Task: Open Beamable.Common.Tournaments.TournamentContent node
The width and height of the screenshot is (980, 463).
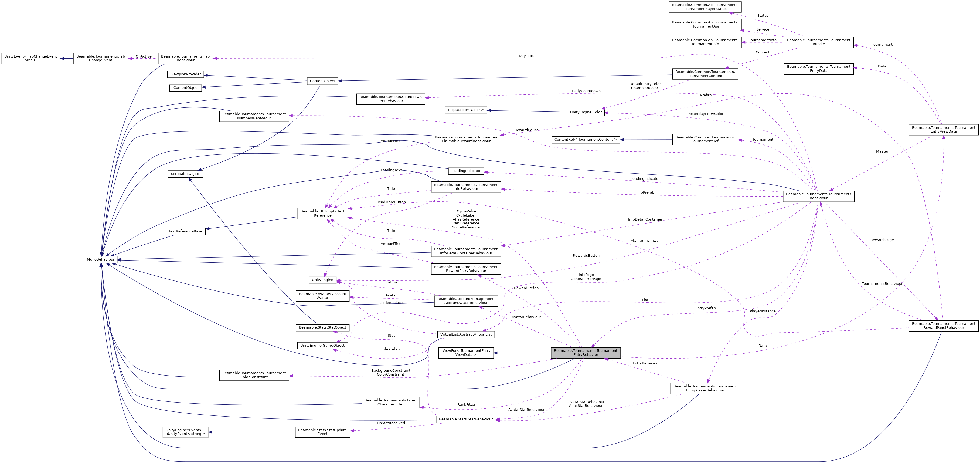Action: [705, 74]
